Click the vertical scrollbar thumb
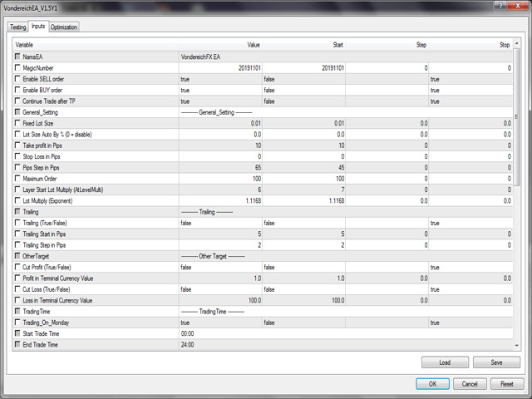The width and height of the screenshot is (532, 399). [517, 116]
